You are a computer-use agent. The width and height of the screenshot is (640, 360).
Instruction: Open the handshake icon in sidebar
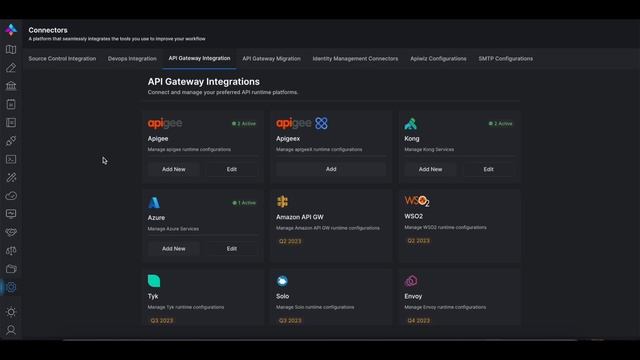[x=11, y=232]
